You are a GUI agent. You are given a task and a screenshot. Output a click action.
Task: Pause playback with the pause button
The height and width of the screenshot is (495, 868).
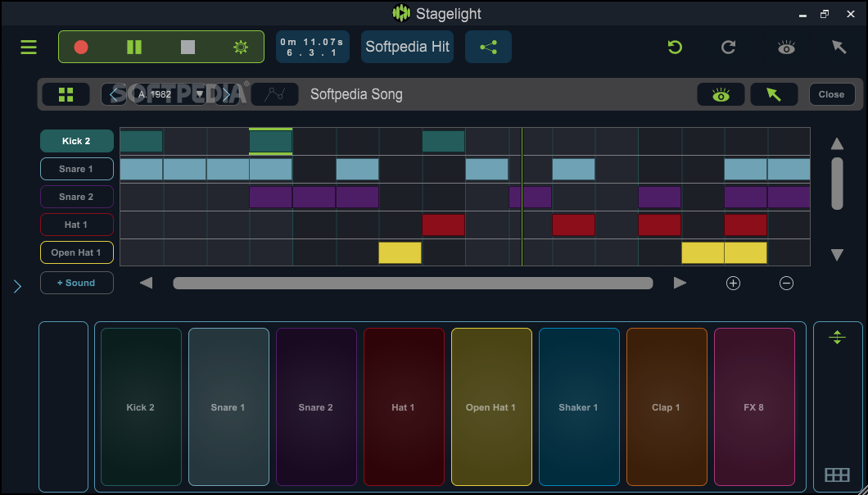point(134,47)
